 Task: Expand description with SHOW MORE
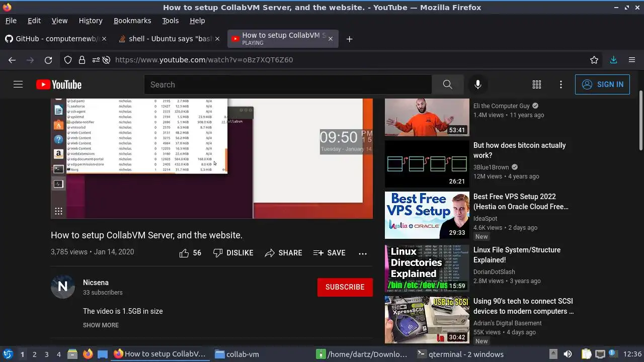coord(101,325)
